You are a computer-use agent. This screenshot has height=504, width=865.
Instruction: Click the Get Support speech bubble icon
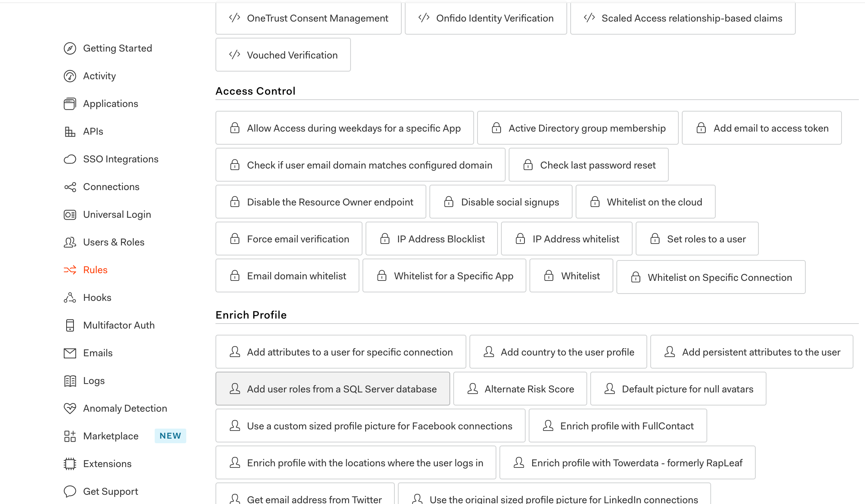(x=70, y=491)
